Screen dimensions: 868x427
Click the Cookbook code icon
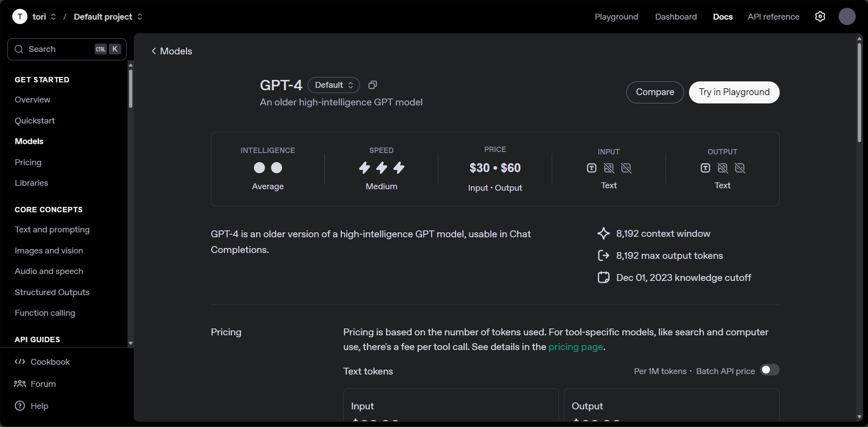coord(20,362)
